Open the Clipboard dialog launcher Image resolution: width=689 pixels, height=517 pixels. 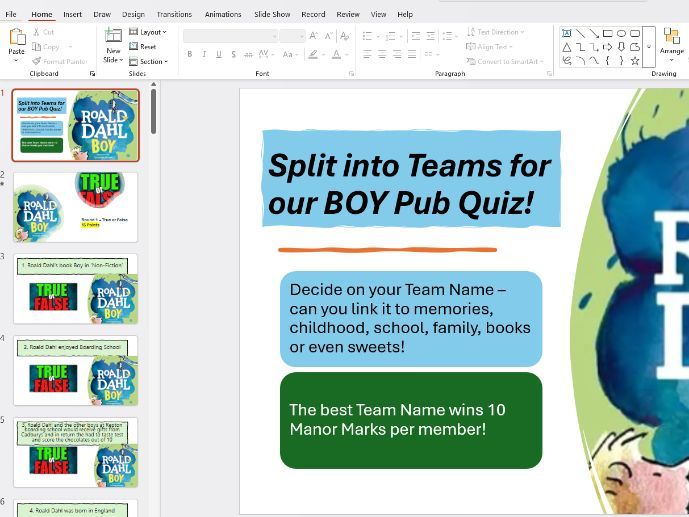pos(92,74)
